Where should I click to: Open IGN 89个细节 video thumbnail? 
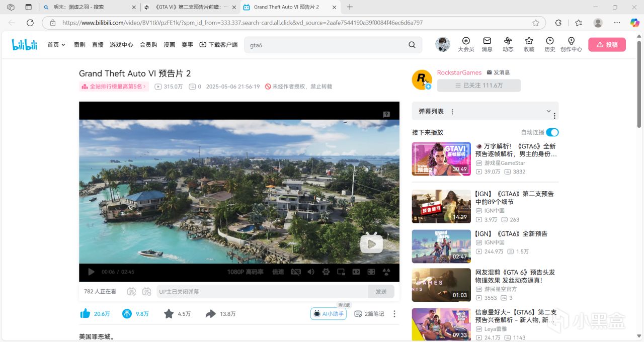point(441,206)
